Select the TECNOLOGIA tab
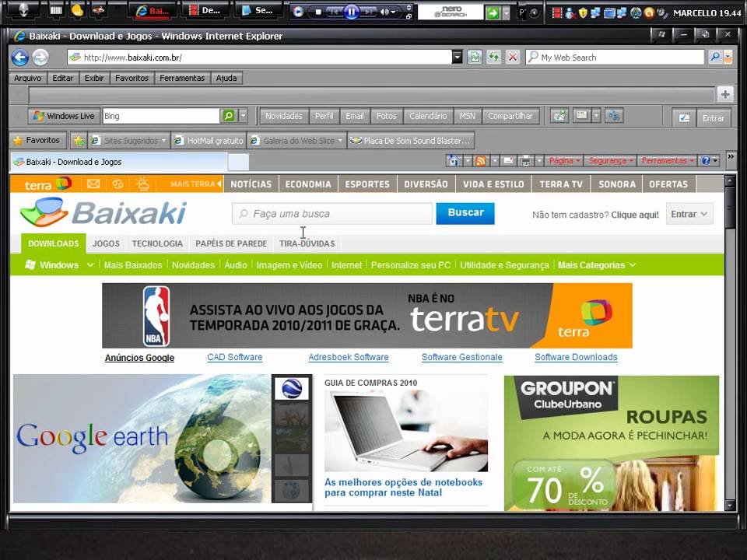The width and height of the screenshot is (747, 560). coord(157,243)
